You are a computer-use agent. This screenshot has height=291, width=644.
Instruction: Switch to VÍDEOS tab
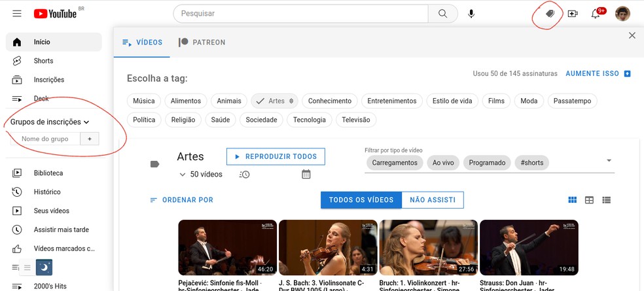point(142,43)
